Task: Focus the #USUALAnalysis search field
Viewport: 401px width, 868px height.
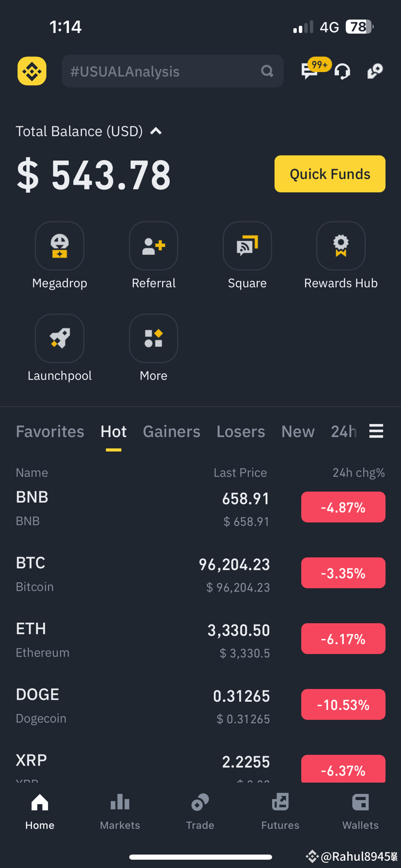Action: point(172,71)
